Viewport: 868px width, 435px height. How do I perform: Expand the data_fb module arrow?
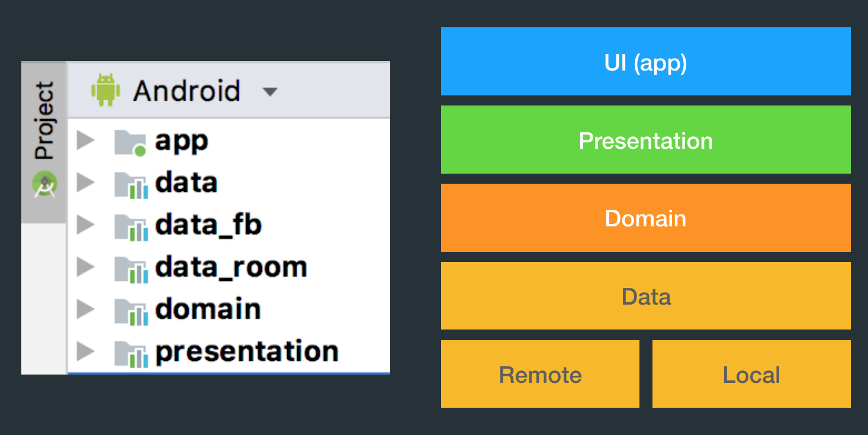click(86, 225)
